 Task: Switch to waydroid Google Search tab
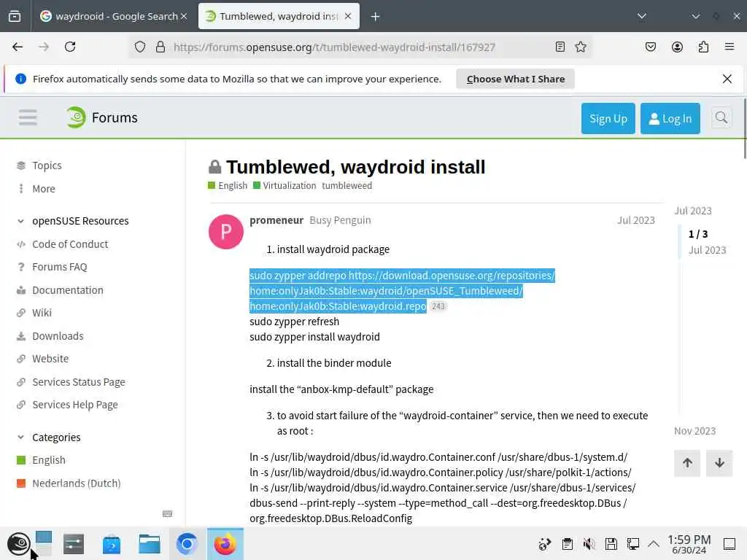pos(113,16)
